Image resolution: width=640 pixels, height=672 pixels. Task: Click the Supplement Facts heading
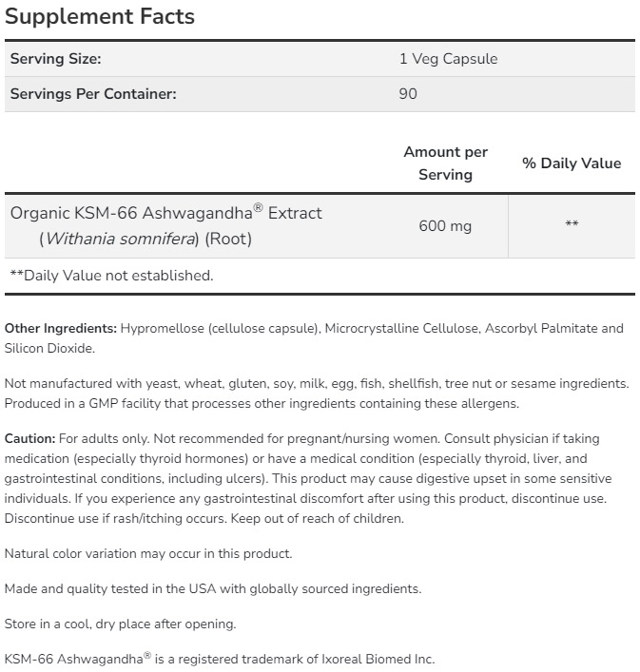tap(100, 16)
